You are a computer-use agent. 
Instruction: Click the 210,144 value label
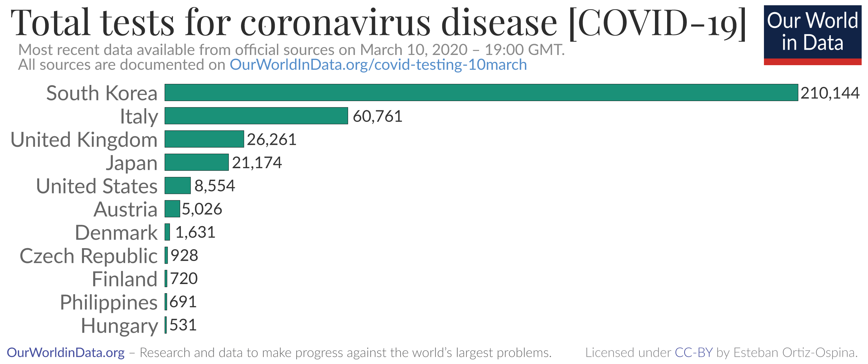click(x=830, y=93)
